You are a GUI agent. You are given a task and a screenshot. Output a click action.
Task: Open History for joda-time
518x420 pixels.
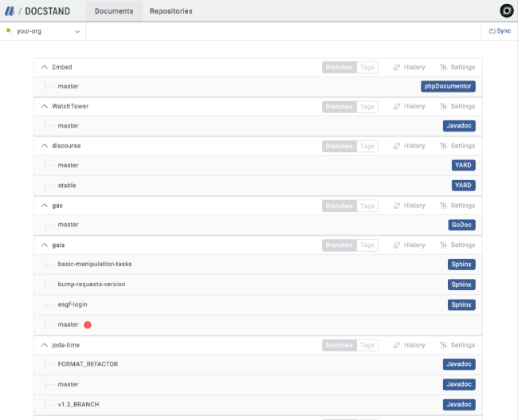[409, 345]
